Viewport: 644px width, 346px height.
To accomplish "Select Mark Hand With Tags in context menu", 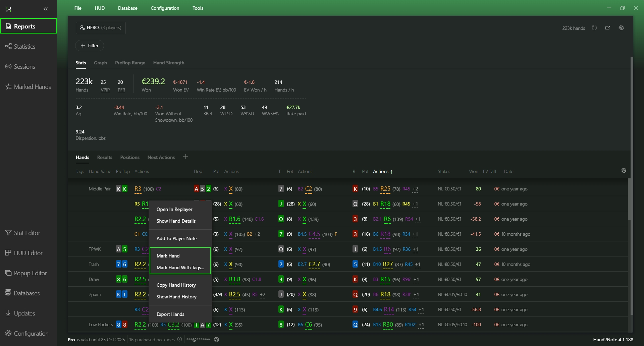I will (x=180, y=268).
